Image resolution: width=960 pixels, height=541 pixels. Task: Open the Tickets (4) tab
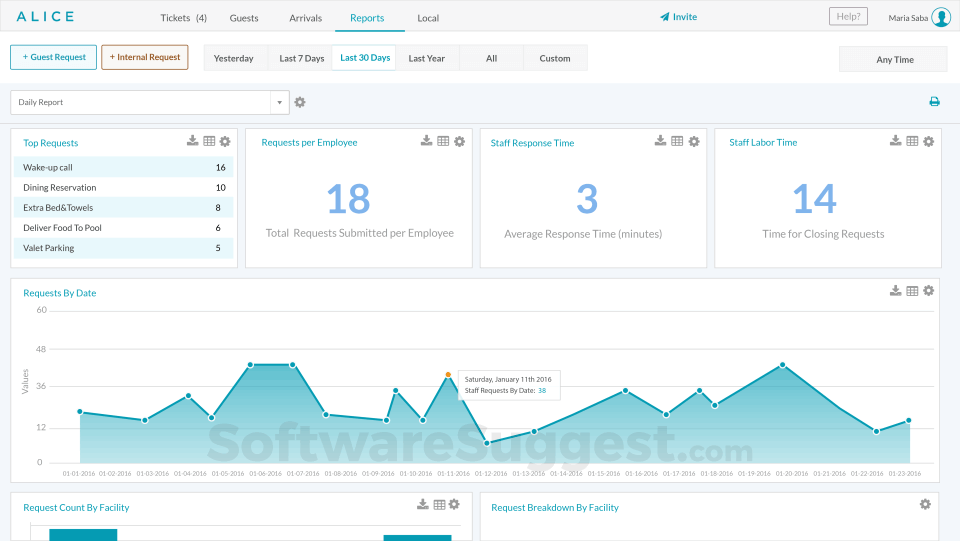point(184,18)
